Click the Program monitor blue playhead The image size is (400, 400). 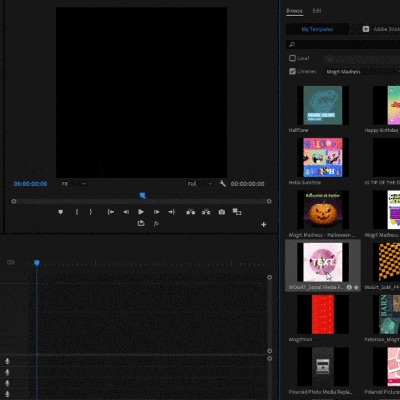pyautogui.click(x=143, y=196)
